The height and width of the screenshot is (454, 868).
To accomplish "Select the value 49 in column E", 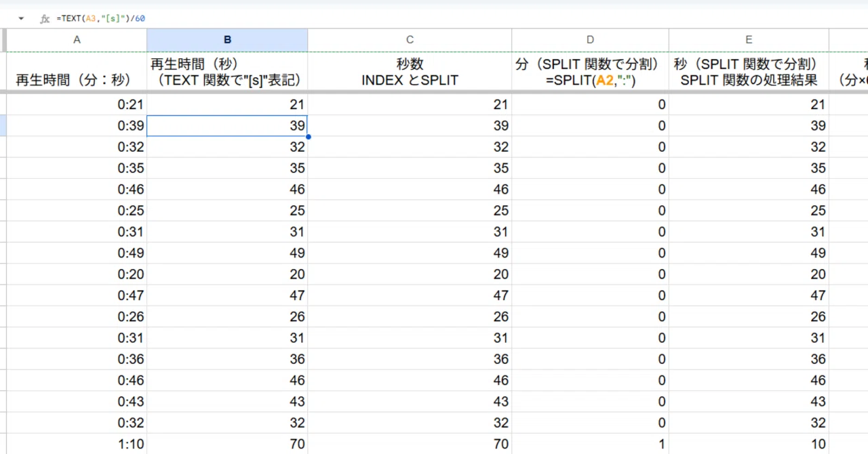I will 749,253.
